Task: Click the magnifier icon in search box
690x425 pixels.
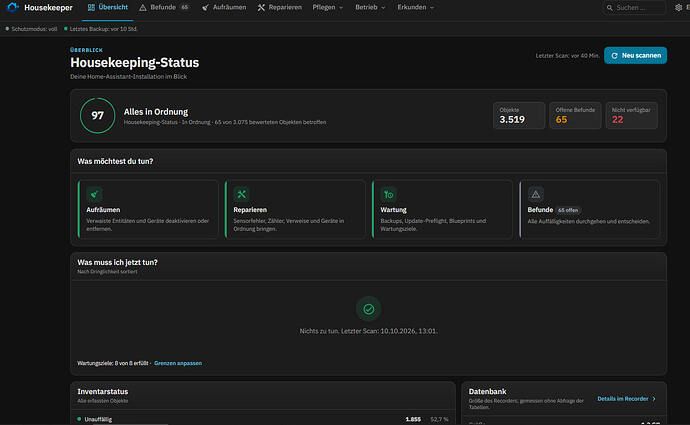Action: click(x=609, y=7)
